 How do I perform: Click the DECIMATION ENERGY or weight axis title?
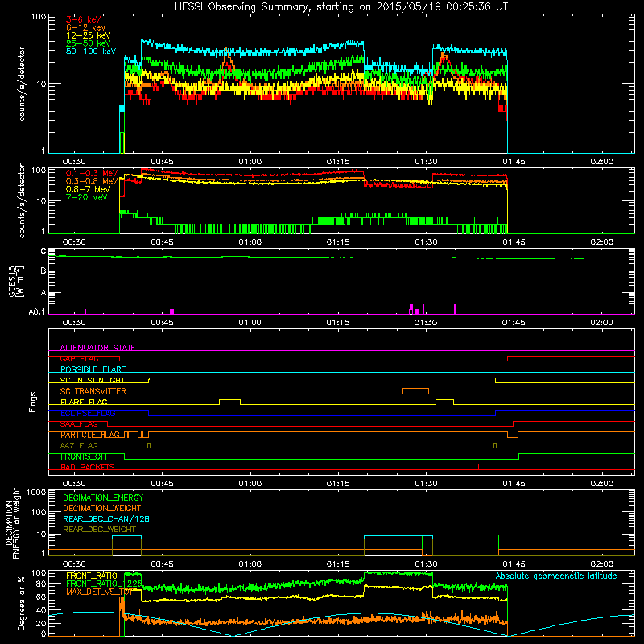pyautogui.click(x=12, y=523)
